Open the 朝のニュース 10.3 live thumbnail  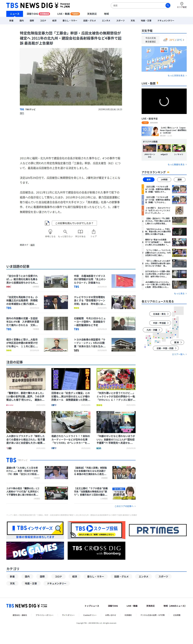click(150, 131)
